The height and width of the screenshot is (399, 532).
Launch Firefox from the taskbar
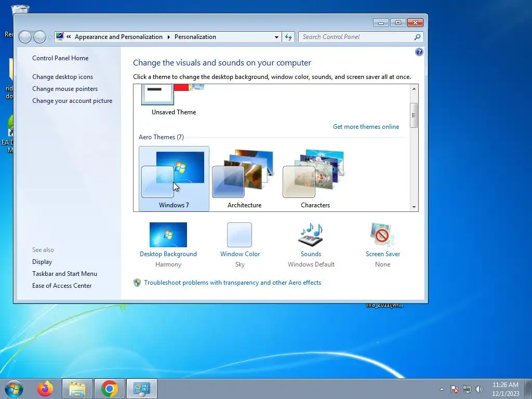45,389
